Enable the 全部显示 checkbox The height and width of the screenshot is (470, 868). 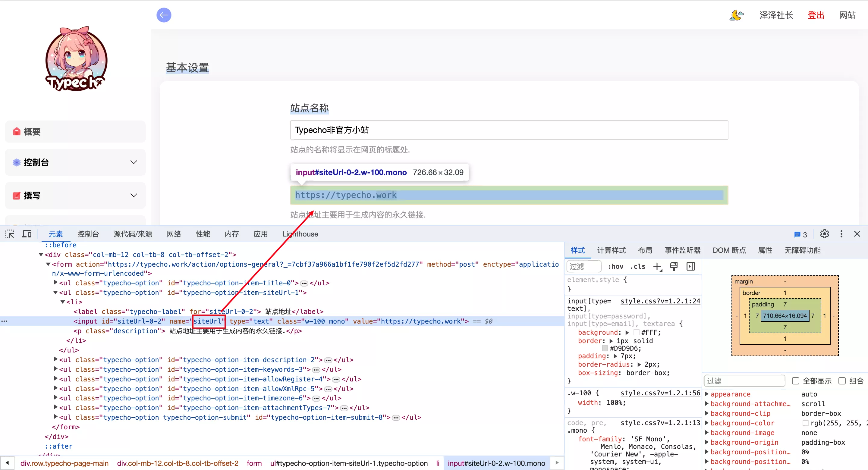[796, 381]
